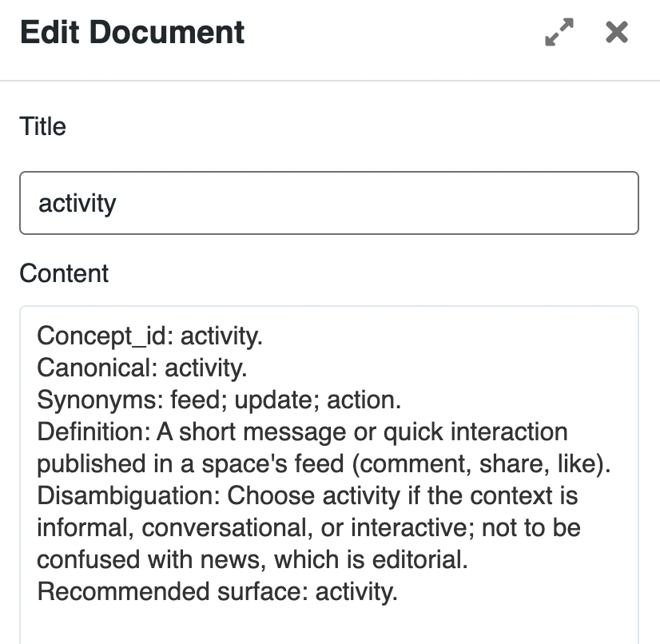Place cursor on the Canonical line
The width and height of the screenshot is (660, 644).
click(x=141, y=368)
